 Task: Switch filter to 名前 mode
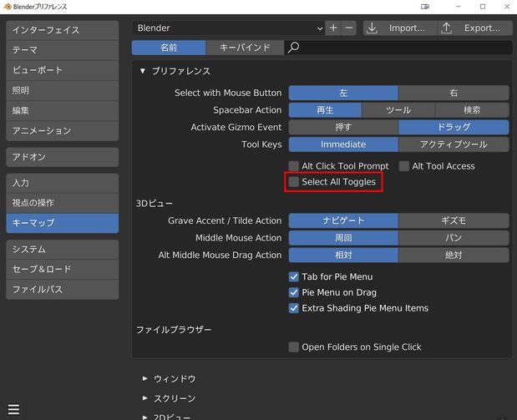tap(169, 48)
